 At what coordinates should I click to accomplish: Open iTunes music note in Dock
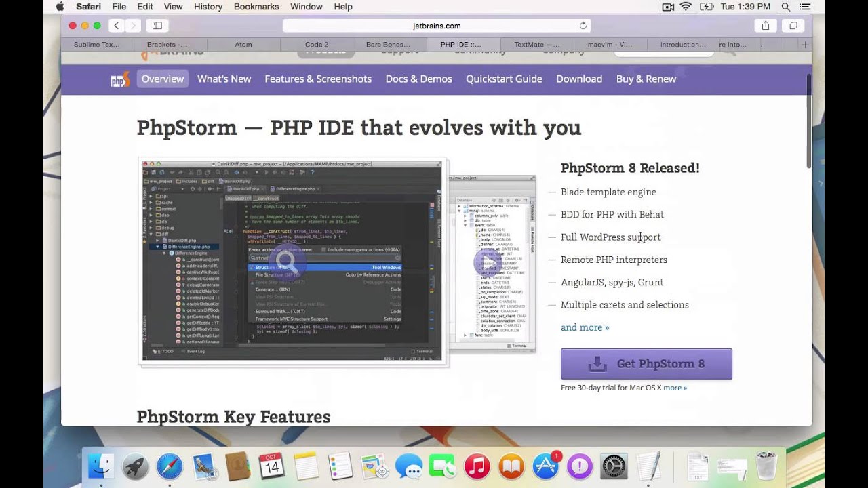click(x=477, y=466)
